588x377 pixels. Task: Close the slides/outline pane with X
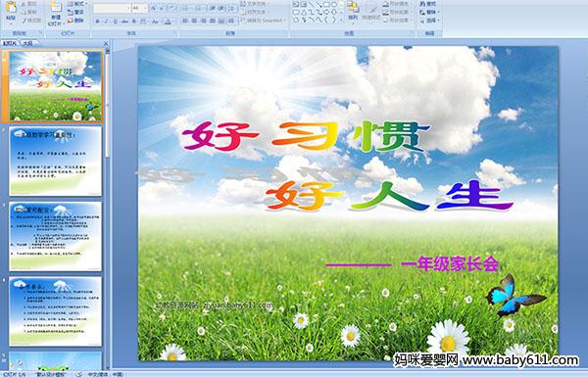(x=106, y=43)
